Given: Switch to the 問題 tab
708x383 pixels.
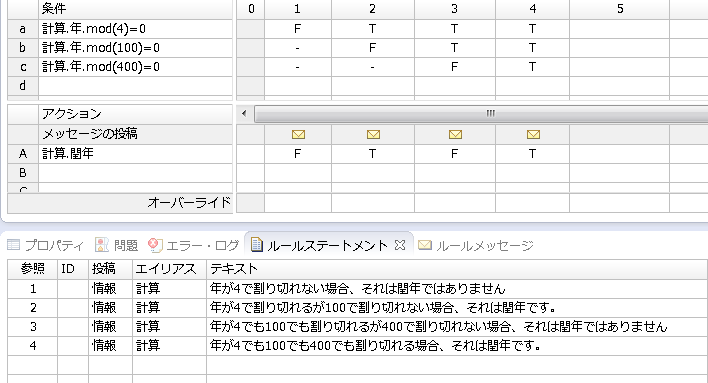Looking at the screenshot, I should tap(116, 245).
